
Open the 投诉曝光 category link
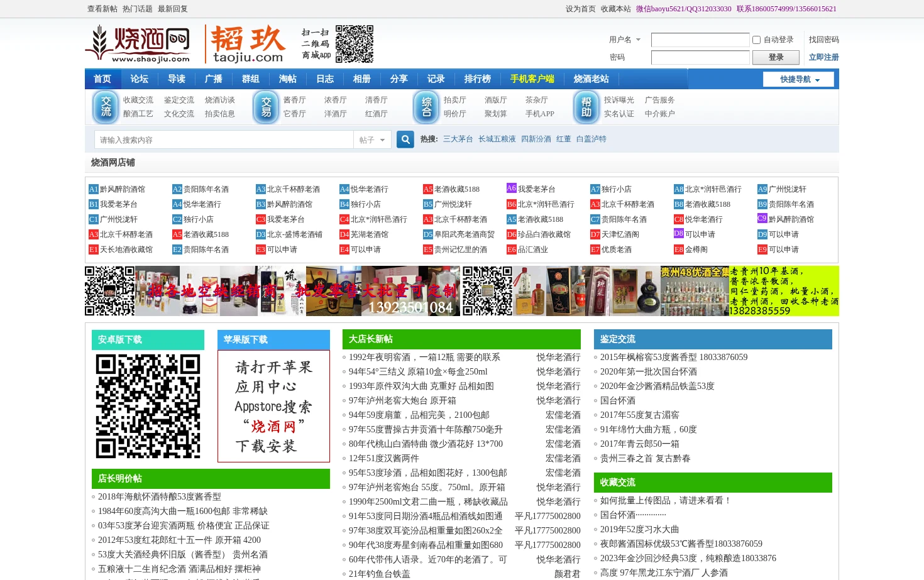[619, 100]
